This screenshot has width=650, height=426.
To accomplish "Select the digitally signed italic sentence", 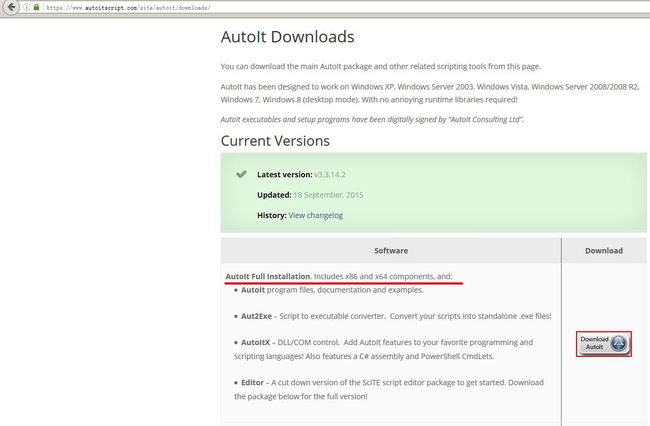I will tap(372, 119).
